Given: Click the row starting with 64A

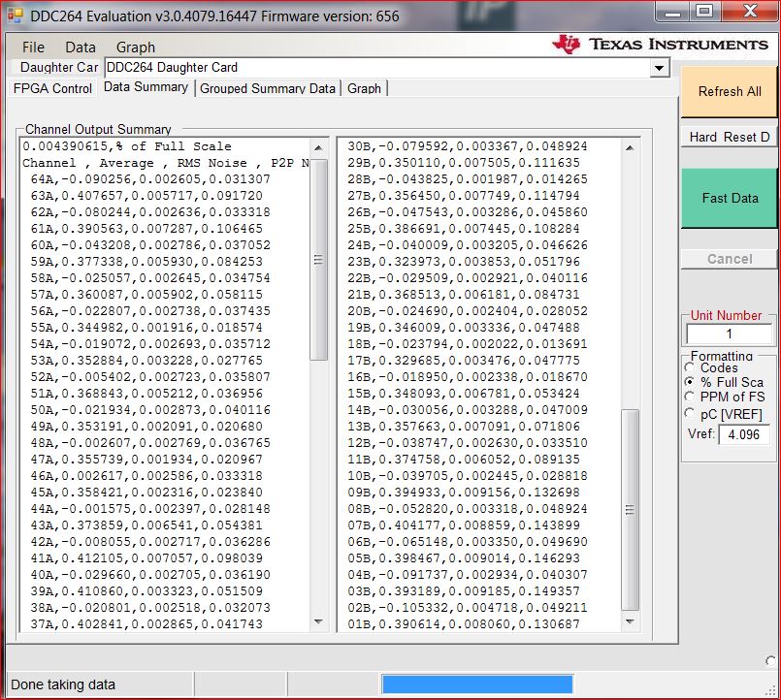Looking at the screenshot, I should 150,179.
